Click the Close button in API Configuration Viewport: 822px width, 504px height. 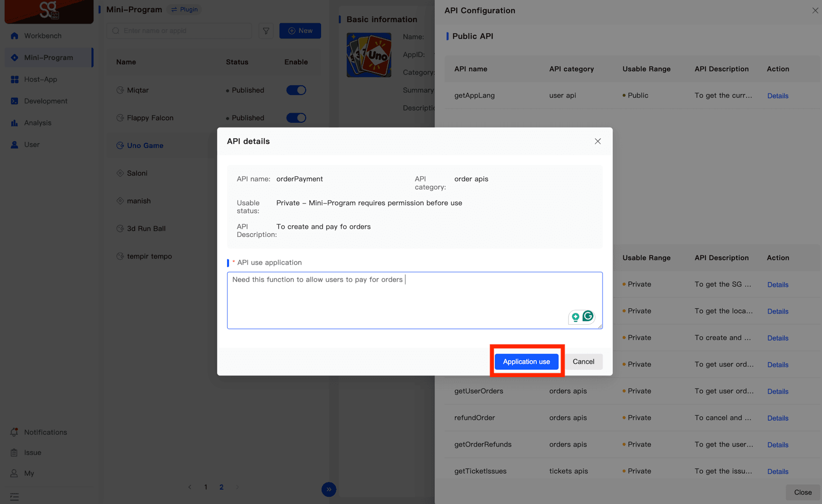[x=802, y=492]
